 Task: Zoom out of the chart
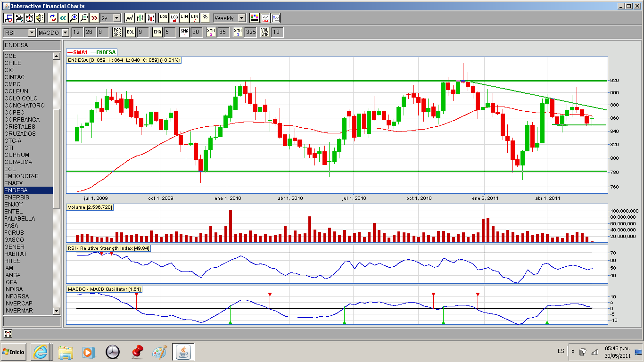(x=84, y=18)
